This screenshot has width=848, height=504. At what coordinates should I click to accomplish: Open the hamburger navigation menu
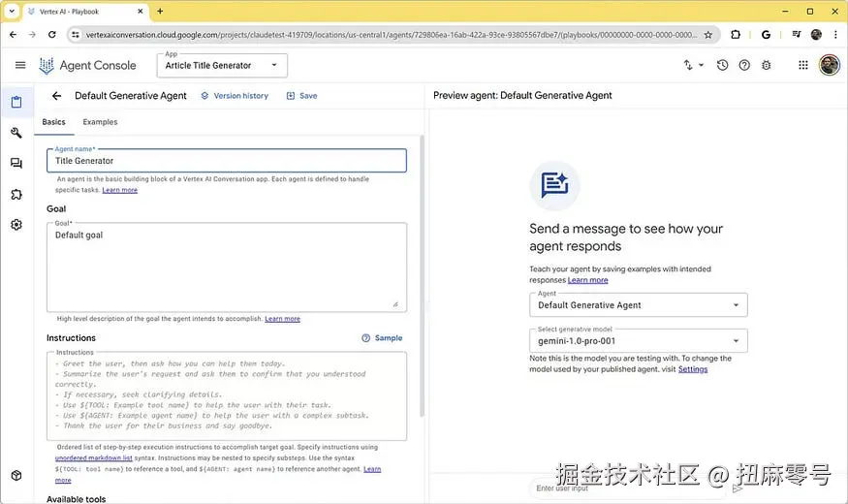[x=20, y=66]
